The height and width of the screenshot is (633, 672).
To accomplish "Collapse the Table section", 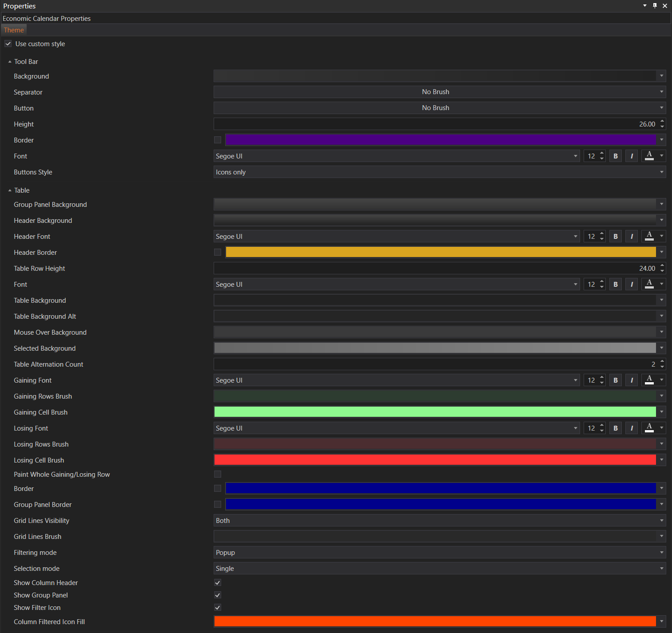I will [x=10, y=190].
